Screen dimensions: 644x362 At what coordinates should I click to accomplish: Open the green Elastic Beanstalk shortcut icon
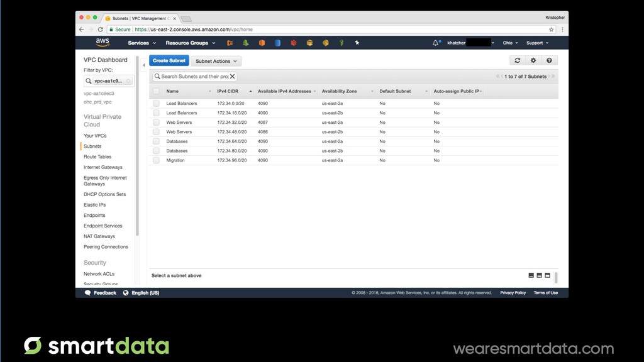coord(246,43)
